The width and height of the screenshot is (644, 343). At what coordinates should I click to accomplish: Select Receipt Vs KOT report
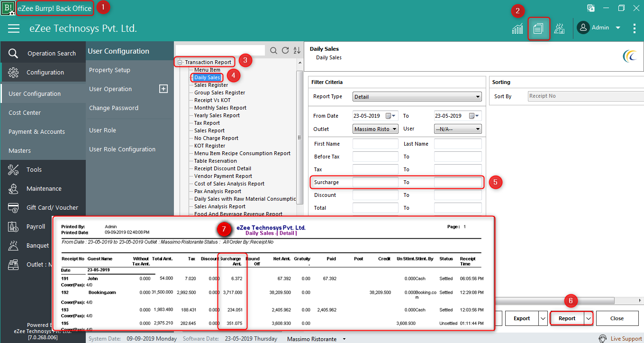[x=212, y=100]
